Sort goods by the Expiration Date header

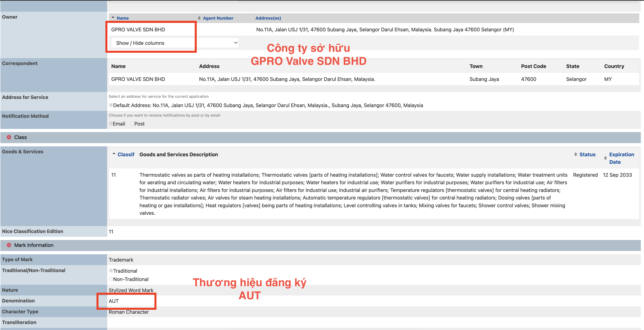click(x=622, y=158)
